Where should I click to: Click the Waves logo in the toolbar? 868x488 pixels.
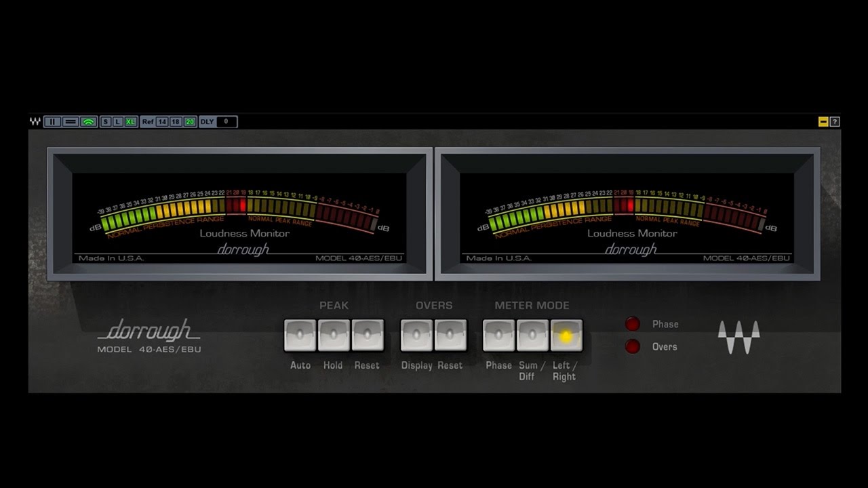(35, 122)
